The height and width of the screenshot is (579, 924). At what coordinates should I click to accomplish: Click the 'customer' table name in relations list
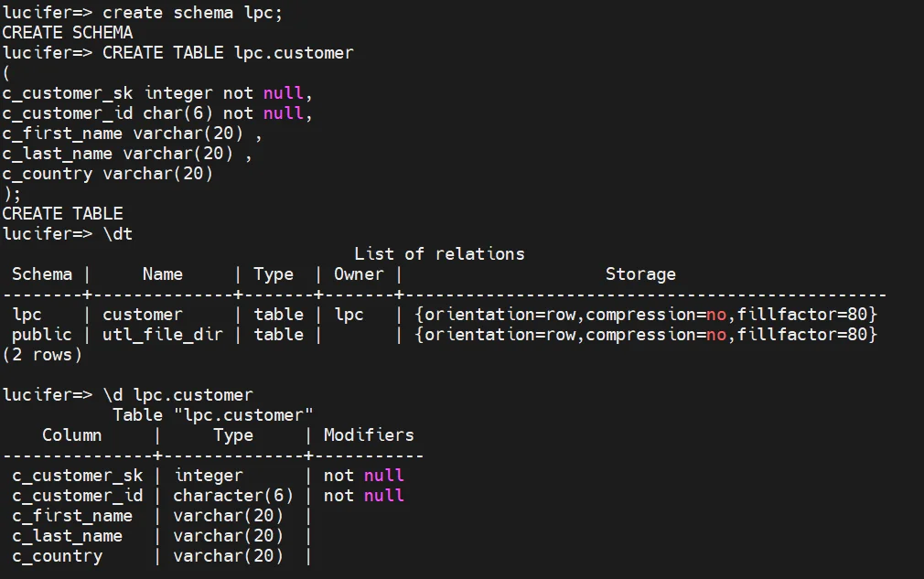(143, 315)
